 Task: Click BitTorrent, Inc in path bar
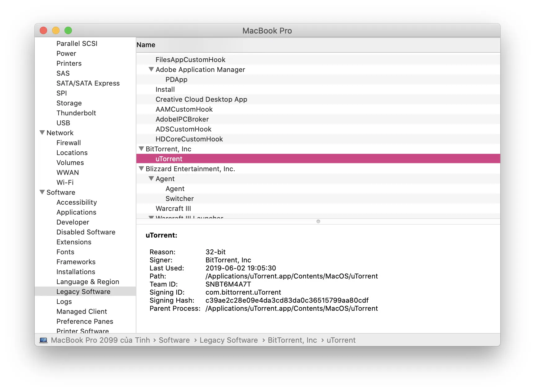292,340
